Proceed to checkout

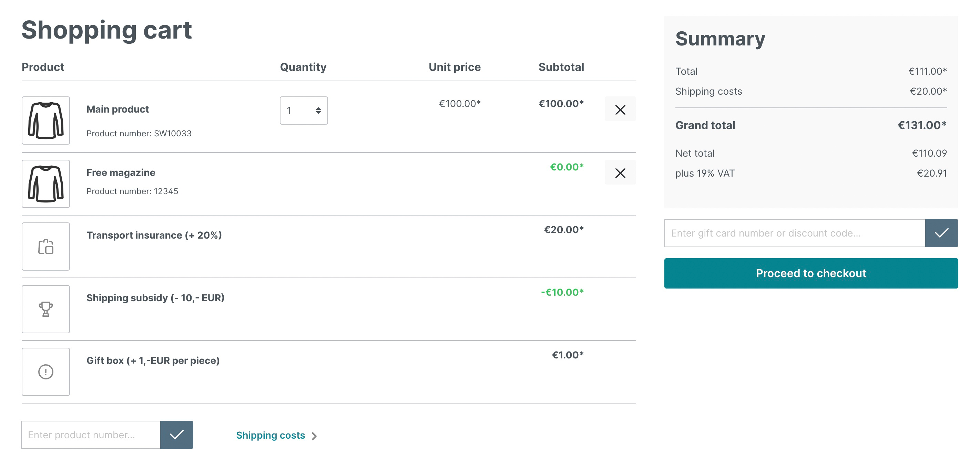pos(811,273)
